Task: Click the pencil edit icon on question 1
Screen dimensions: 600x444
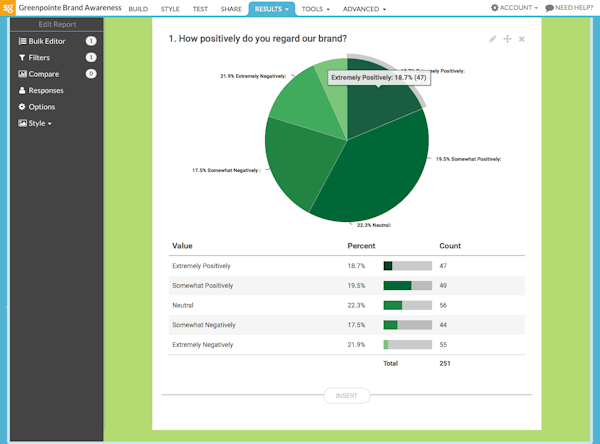Action: coord(492,39)
